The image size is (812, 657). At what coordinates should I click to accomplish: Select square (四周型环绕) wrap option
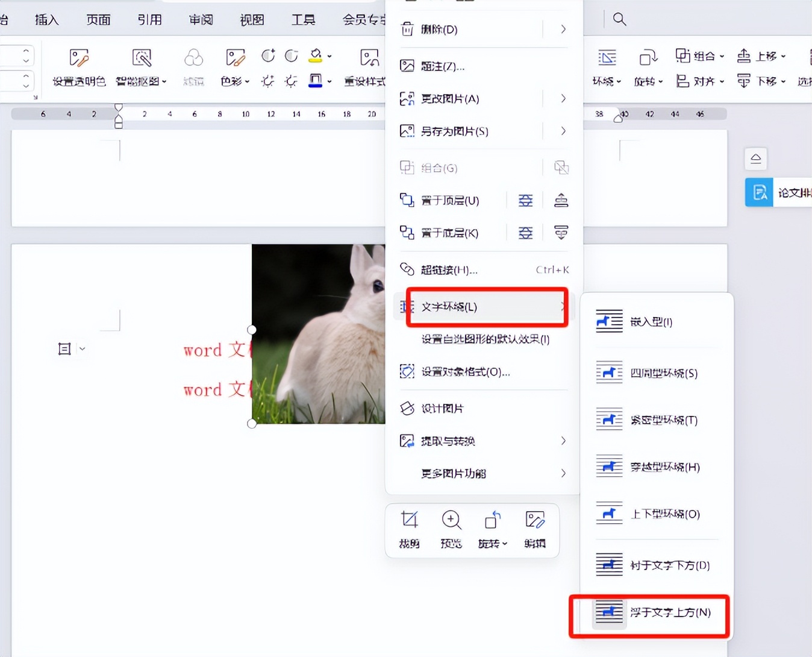click(663, 373)
